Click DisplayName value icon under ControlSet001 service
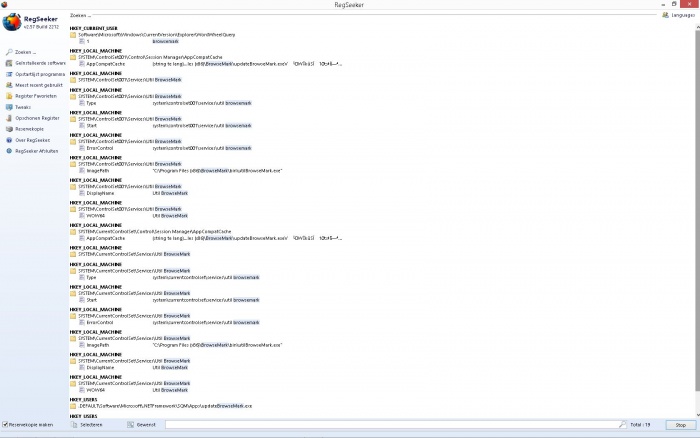Screen dimensions: 700x438 82,193
